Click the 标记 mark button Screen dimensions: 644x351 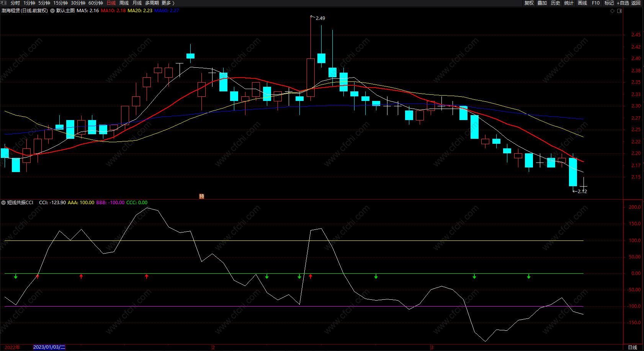click(609, 3)
